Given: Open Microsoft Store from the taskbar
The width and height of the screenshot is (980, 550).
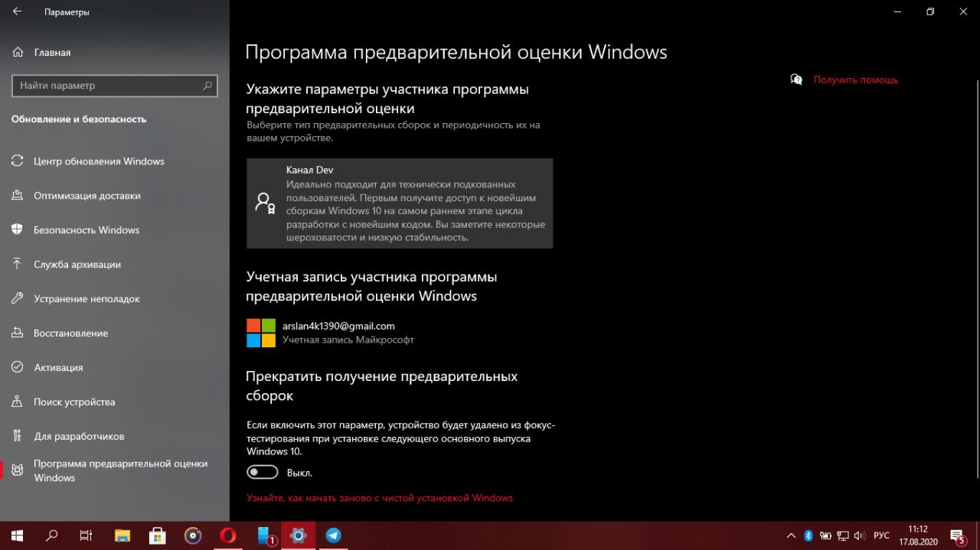Looking at the screenshot, I should [158, 535].
